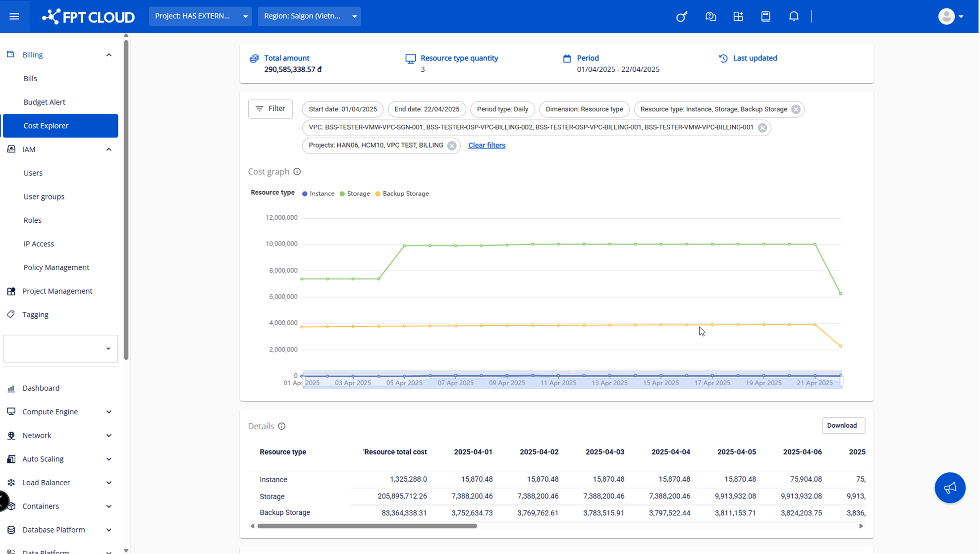Open Budget Alert menu item
The height and width of the screenshot is (554, 980).
click(44, 102)
